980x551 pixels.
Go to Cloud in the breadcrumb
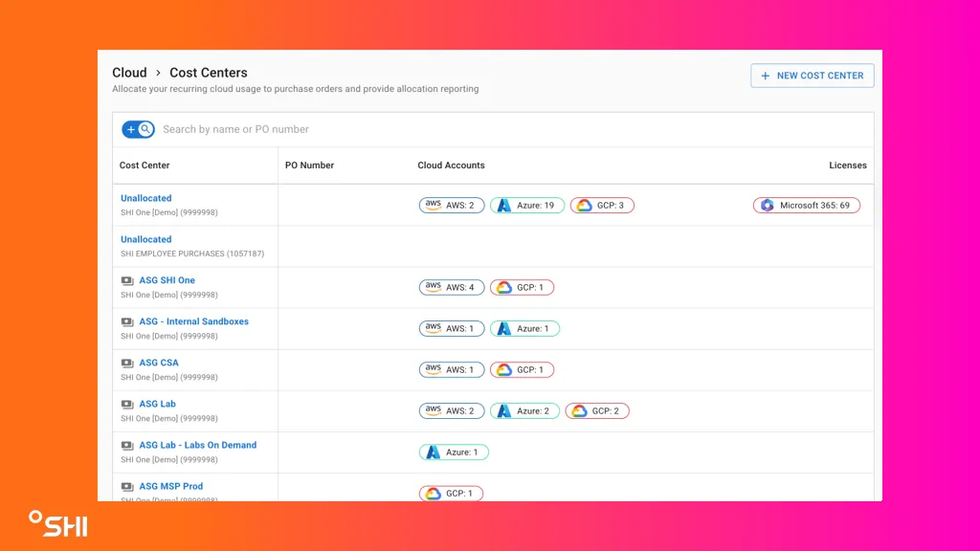point(129,73)
